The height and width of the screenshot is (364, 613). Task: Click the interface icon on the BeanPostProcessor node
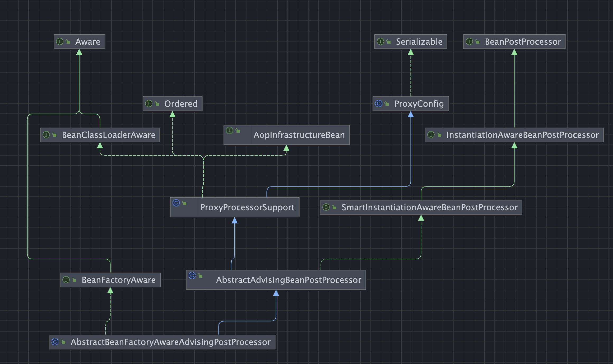click(469, 42)
